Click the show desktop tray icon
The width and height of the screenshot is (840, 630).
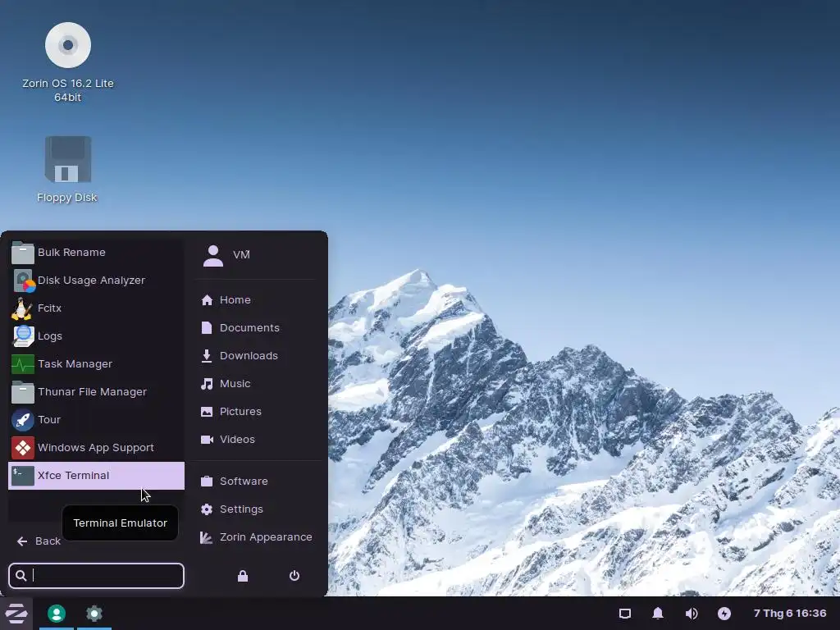click(x=625, y=614)
